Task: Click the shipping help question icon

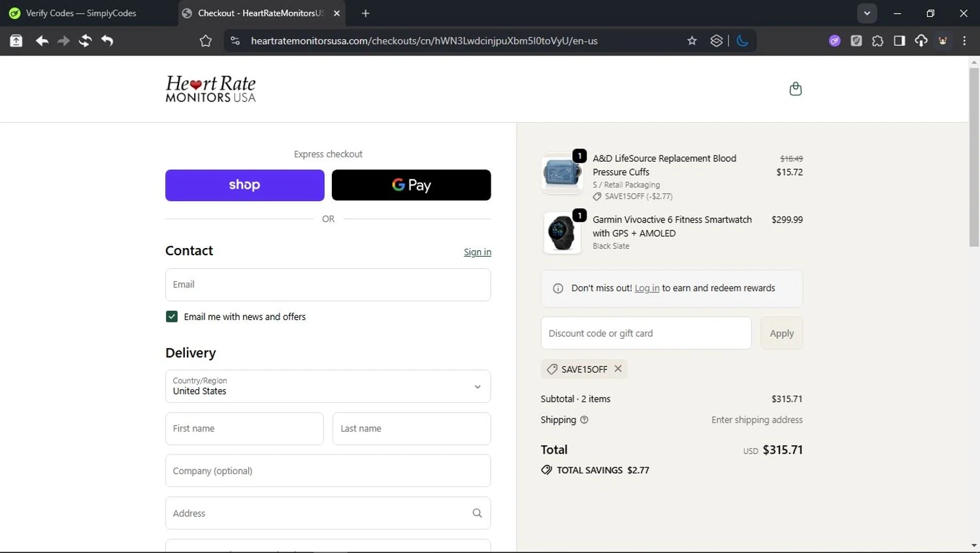Action: pyautogui.click(x=584, y=420)
